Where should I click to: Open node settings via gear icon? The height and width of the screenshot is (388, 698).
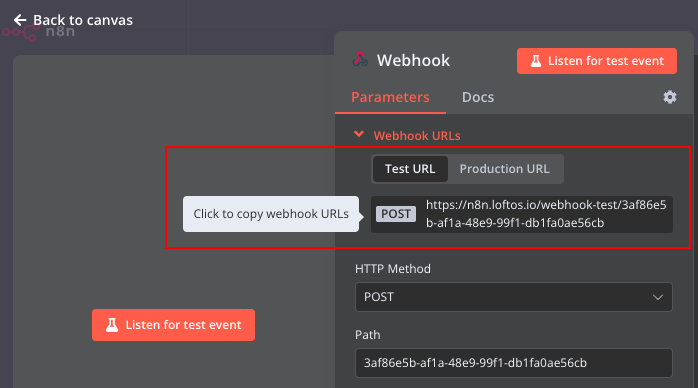click(670, 97)
